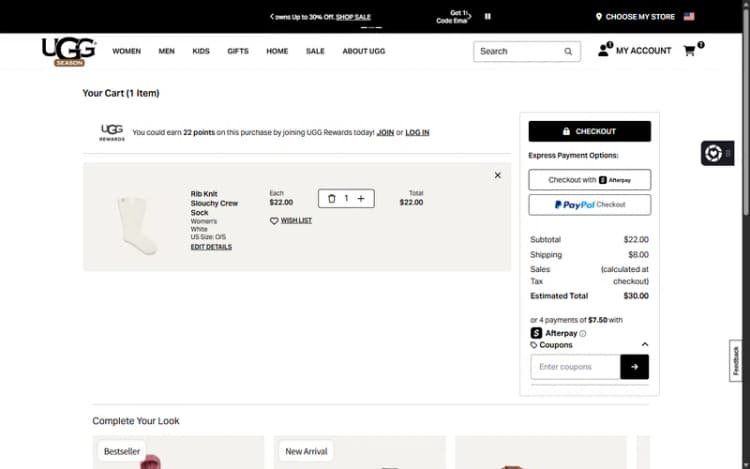This screenshot has width=750, height=469.
Task: Click the Shipping $8.00 value
Action: point(638,255)
